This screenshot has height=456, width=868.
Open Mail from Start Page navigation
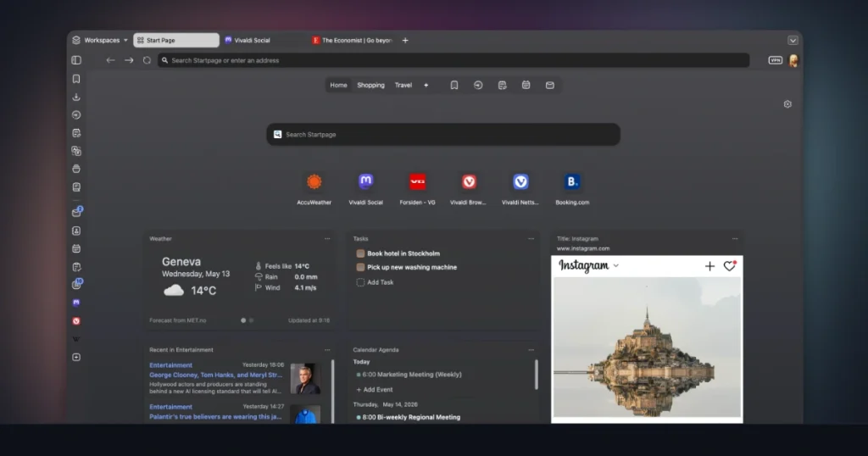(x=549, y=86)
